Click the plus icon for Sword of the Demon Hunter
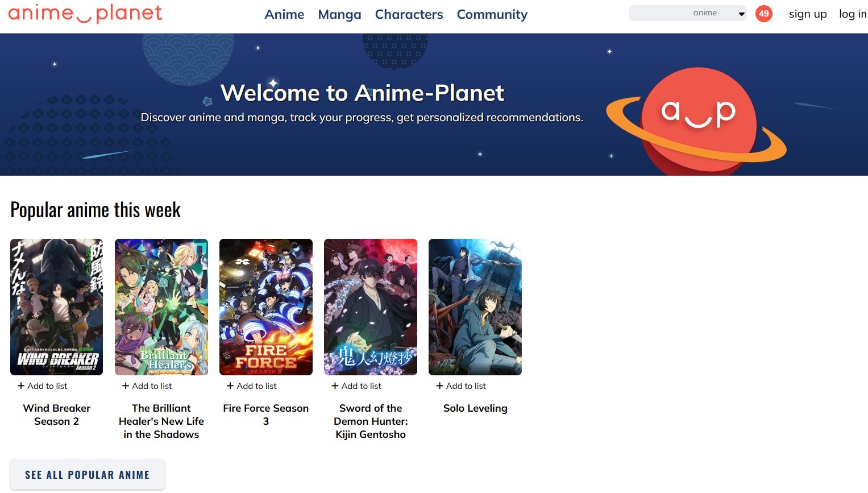The width and height of the screenshot is (868, 493). tap(335, 386)
